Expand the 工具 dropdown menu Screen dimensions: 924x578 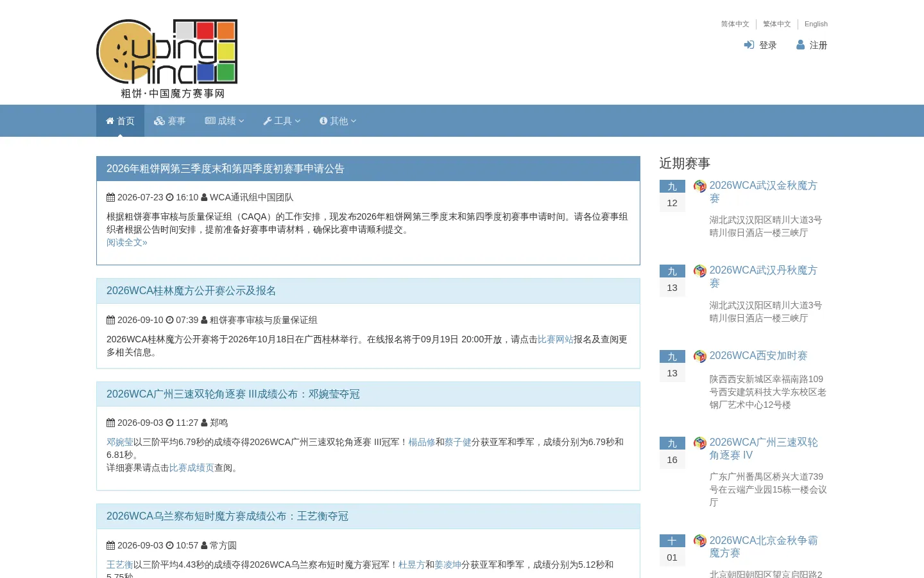[282, 121]
